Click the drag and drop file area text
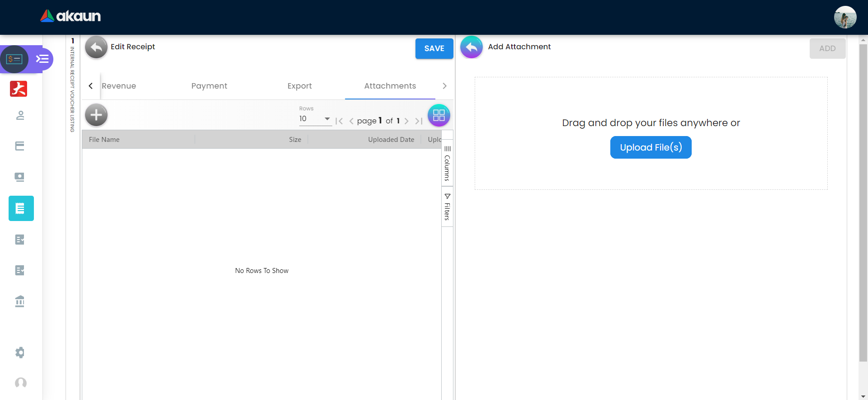The image size is (868, 400). pyautogui.click(x=651, y=123)
